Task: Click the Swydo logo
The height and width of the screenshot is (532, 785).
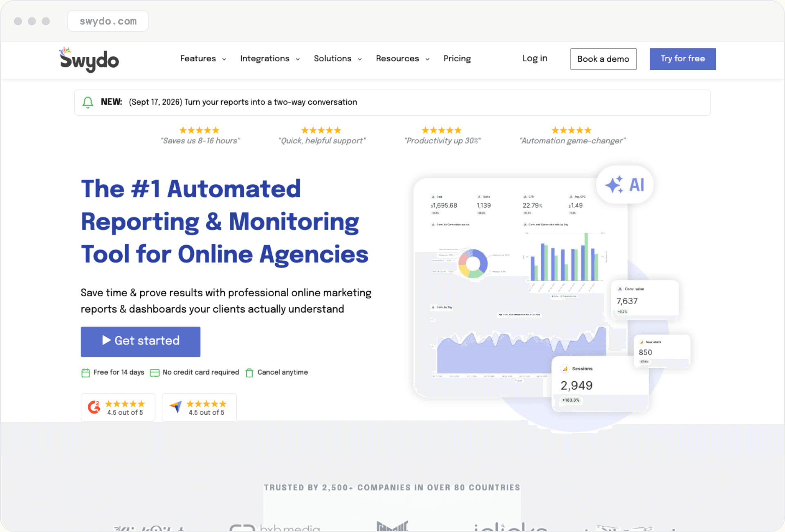Action: [x=89, y=60]
